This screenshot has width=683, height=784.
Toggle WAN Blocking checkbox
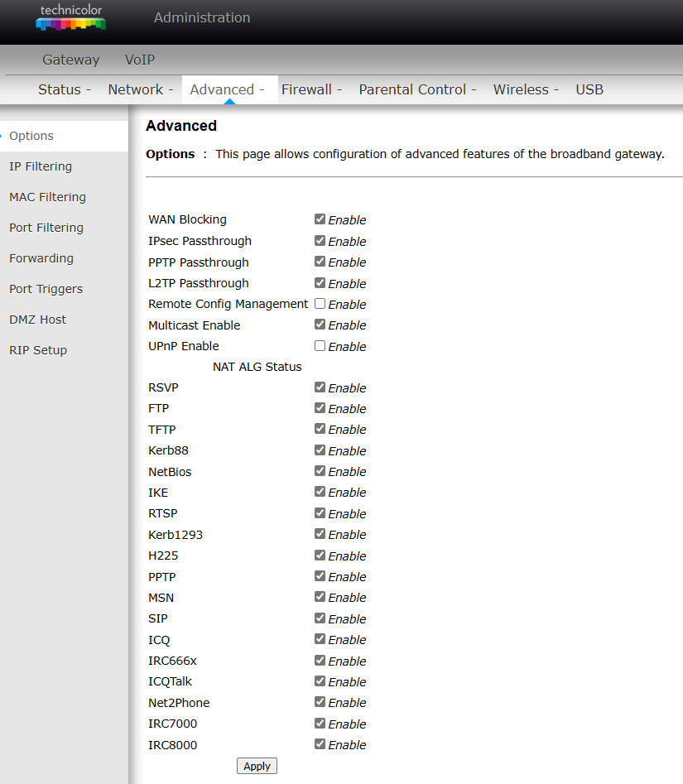tap(320, 219)
